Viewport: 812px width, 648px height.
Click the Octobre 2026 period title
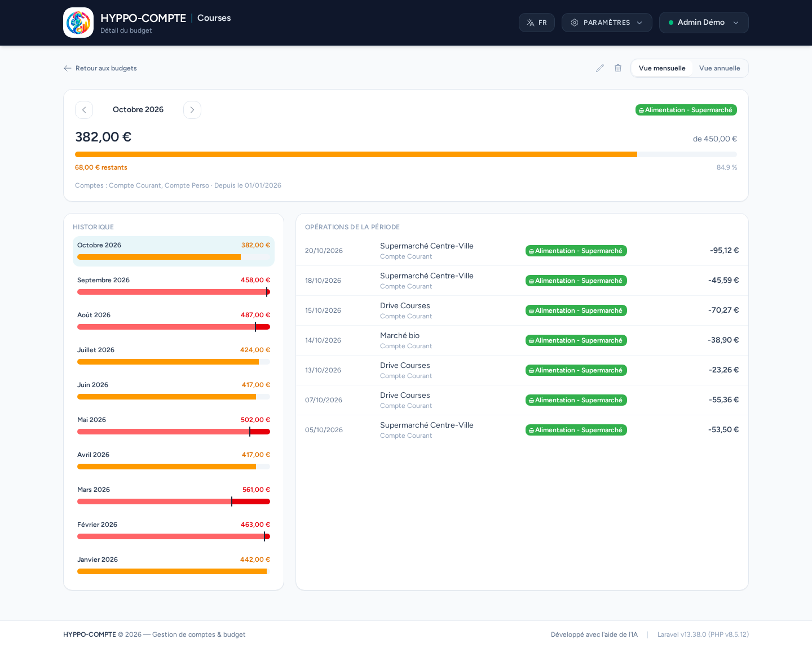click(x=138, y=109)
